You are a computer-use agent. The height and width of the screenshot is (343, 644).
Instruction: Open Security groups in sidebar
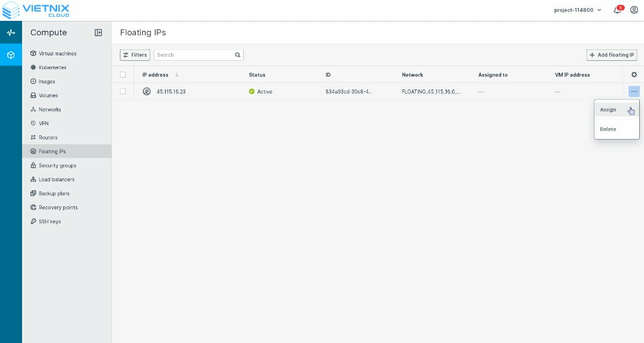point(53,165)
